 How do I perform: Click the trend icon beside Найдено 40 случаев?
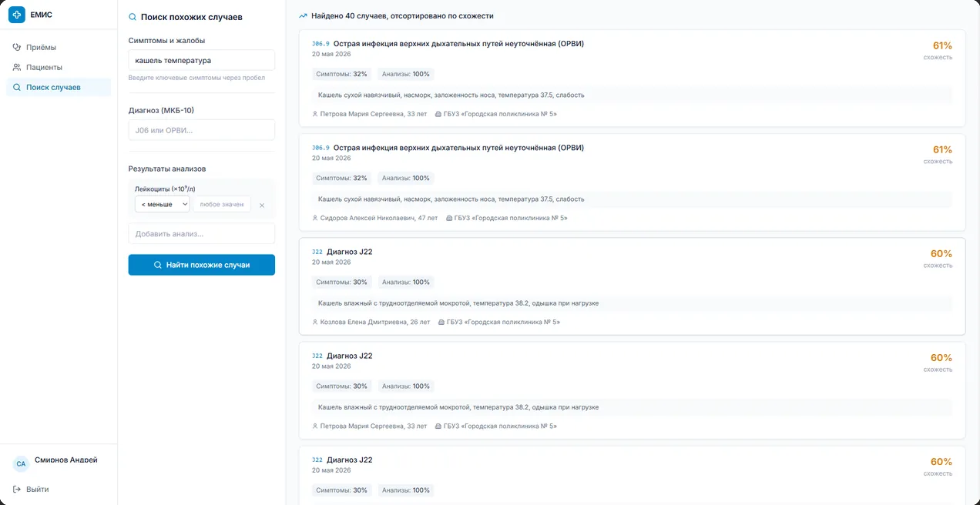point(304,15)
